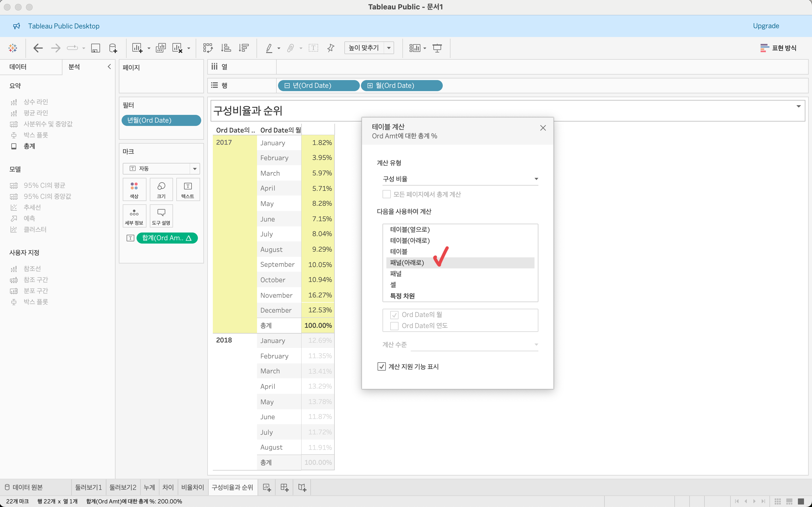Image resolution: width=812 pixels, height=507 pixels.
Task: Open 표현 방식 Show Me panel
Action: 779,48
